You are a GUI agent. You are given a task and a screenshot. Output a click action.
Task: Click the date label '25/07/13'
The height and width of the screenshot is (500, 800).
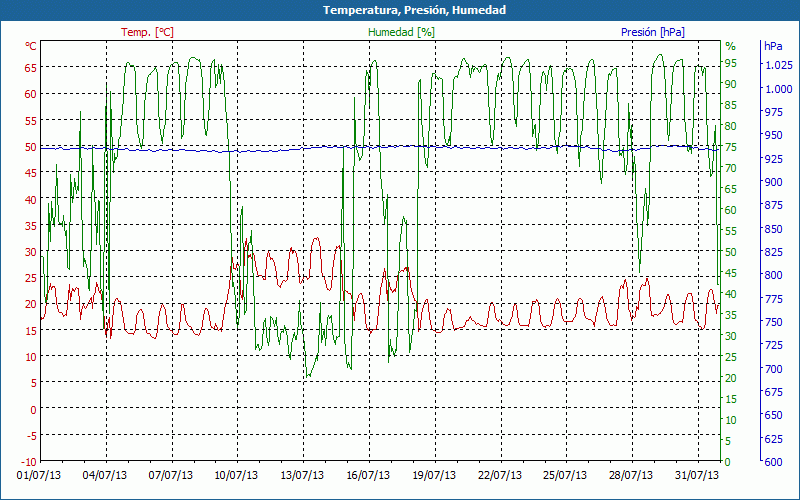(x=565, y=476)
